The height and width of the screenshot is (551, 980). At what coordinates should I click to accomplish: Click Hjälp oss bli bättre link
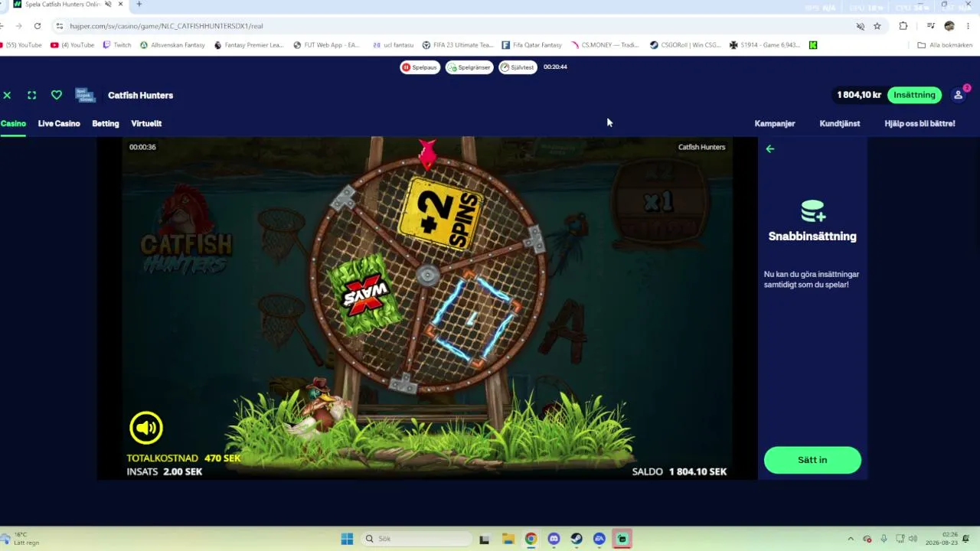tap(920, 123)
